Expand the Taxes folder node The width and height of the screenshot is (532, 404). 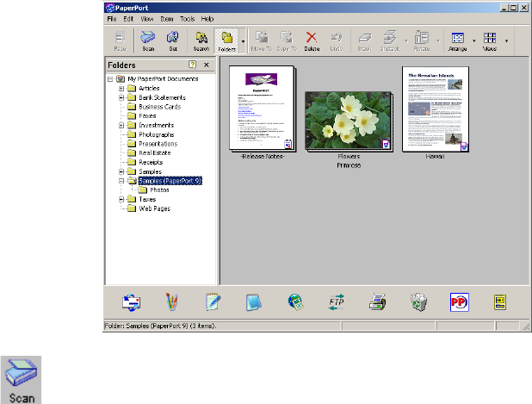[x=121, y=199]
